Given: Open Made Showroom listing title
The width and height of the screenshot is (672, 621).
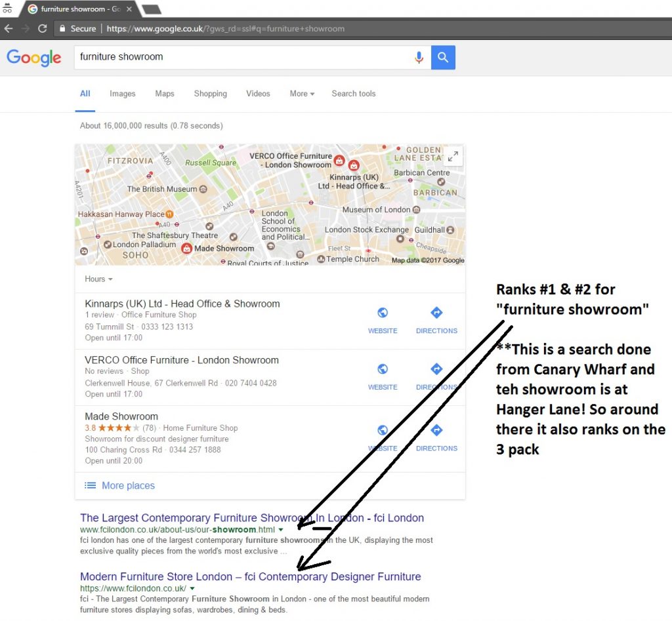Looking at the screenshot, I should point(121,416).
